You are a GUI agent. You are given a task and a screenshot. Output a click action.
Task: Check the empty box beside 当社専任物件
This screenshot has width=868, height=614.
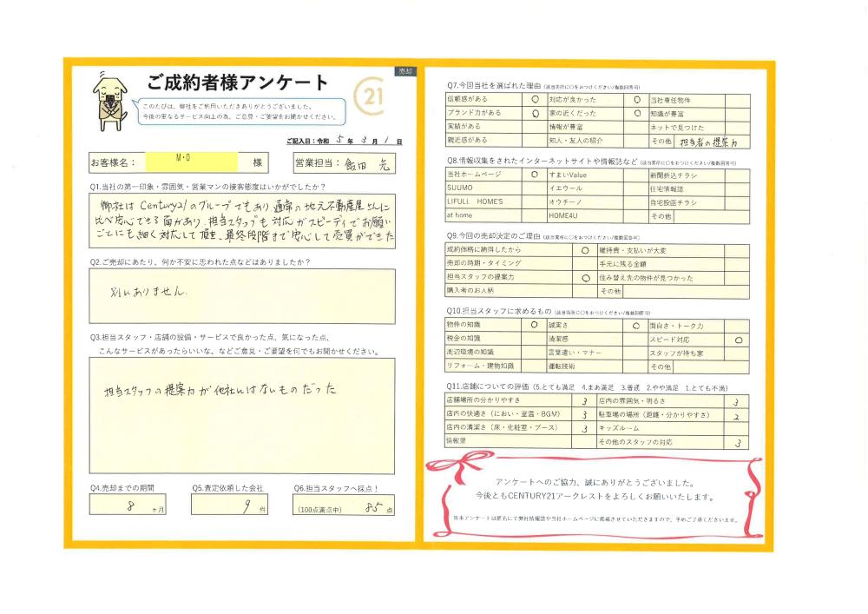pos(738,101)
